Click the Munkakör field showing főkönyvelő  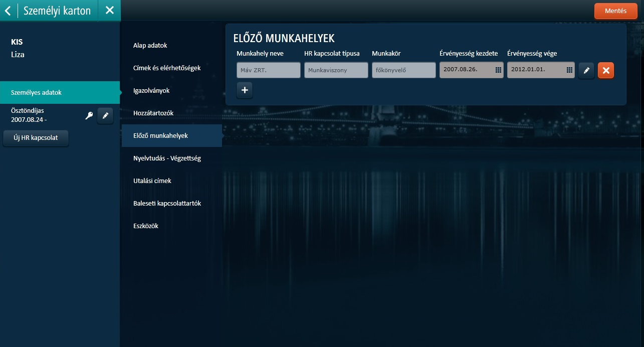tap(404, 70)
